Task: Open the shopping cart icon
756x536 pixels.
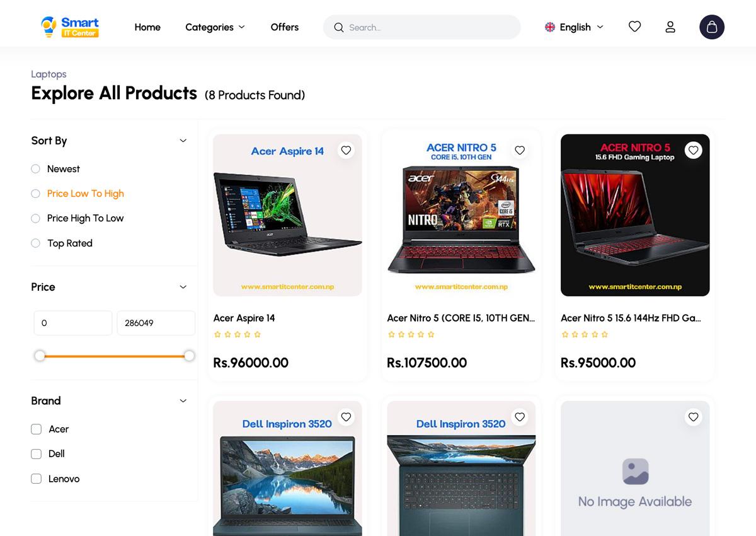Action: tap(712, 26)
